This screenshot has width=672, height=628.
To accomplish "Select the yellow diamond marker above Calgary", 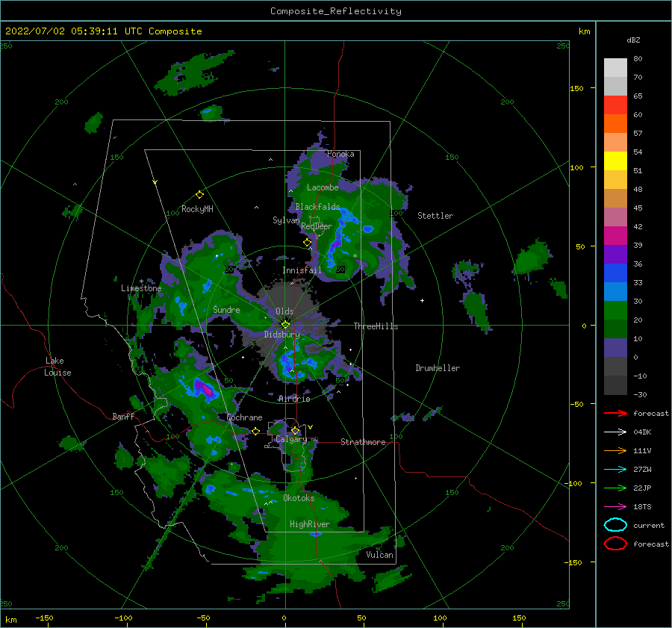I will click(295, 430).
